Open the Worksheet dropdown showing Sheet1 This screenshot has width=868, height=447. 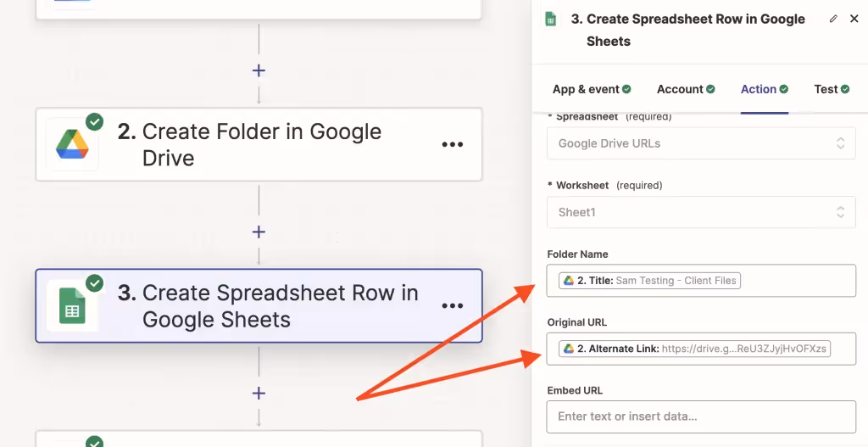(x=701, y=212)
